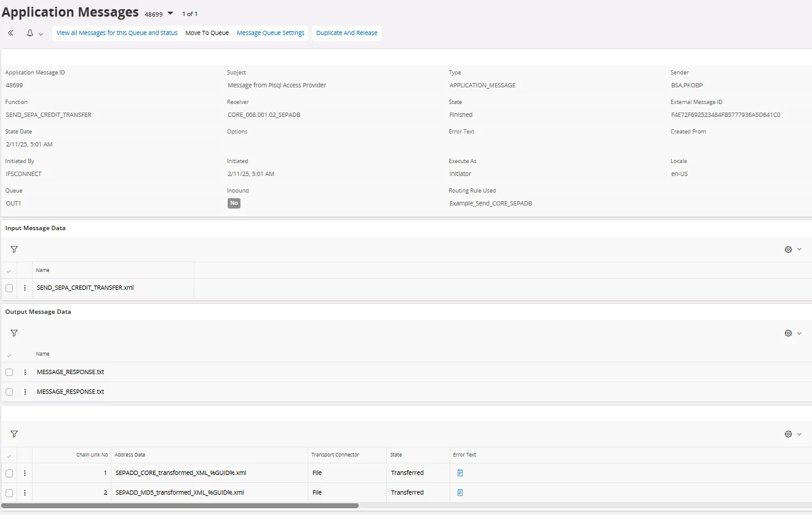Image resolution: width=812 pixels, height=515 pixels.
Task: Open filter for Output Message Data
Action: (x=14, y=333)
